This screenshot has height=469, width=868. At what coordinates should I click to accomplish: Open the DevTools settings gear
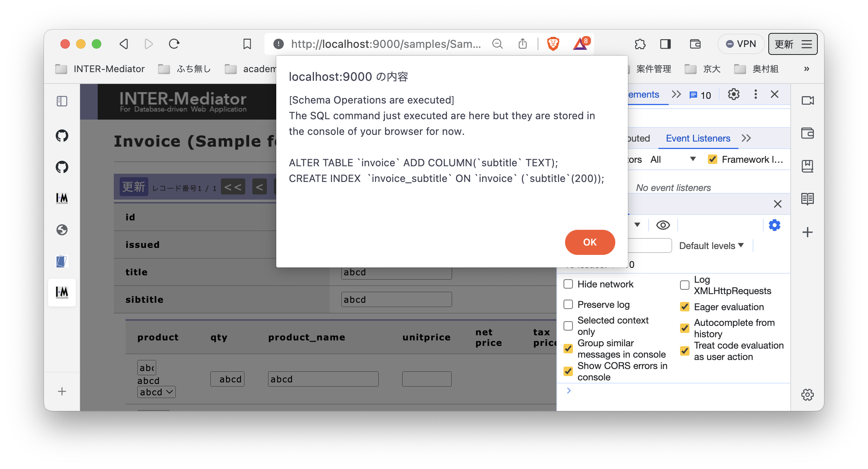(x=733, y=95)
